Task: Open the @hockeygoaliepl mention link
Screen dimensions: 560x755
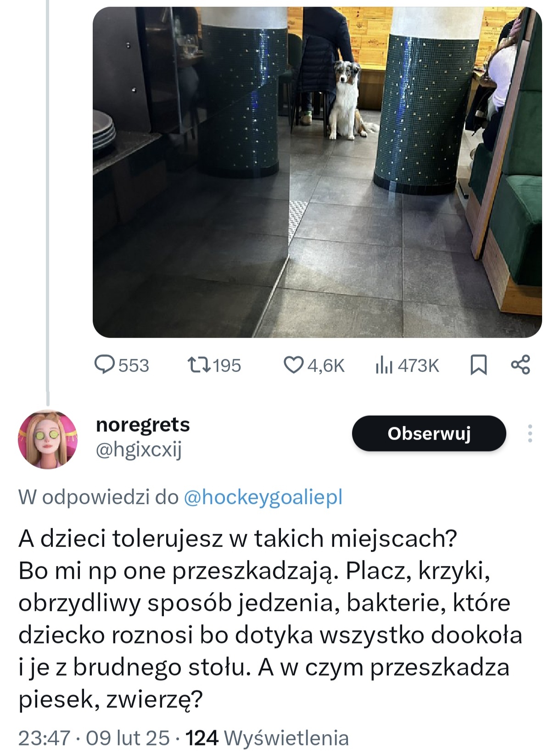Action: [x=263, y=497]
